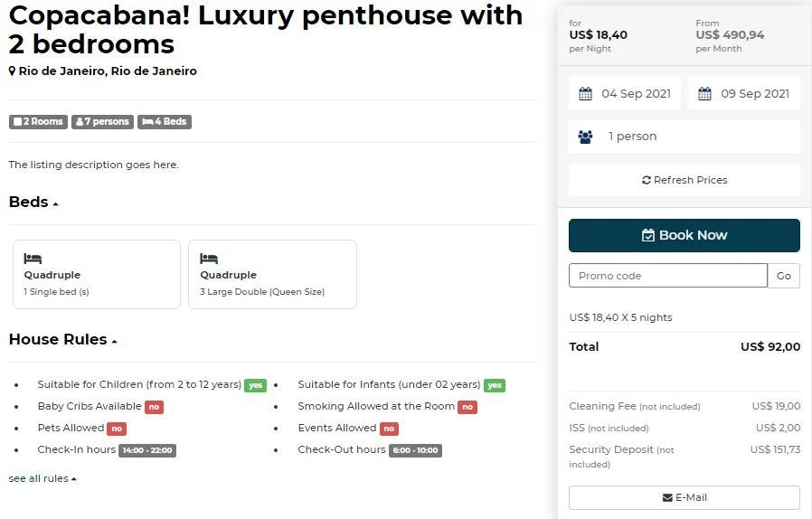Click the 4 Beds badge
This screenshot has width=812, height=519.
[x=164, y=122]
